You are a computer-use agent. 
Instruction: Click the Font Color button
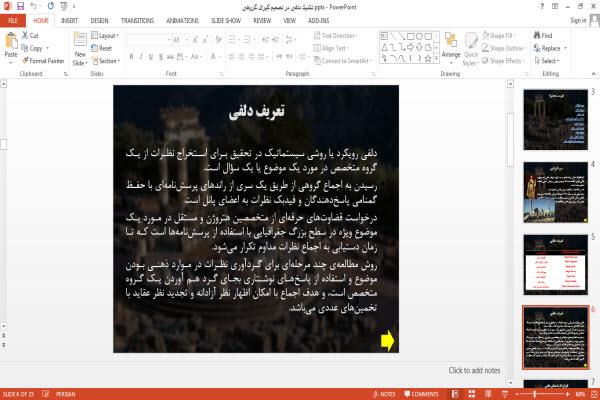[x=213, y=57]
